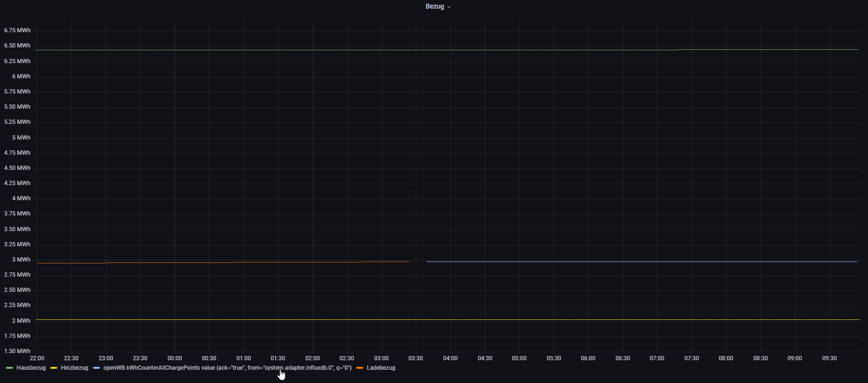The height and width of the screenshot is (383, 868).
Task: Open the orange Ladebezug color swatch
Action: coord(360,368)
